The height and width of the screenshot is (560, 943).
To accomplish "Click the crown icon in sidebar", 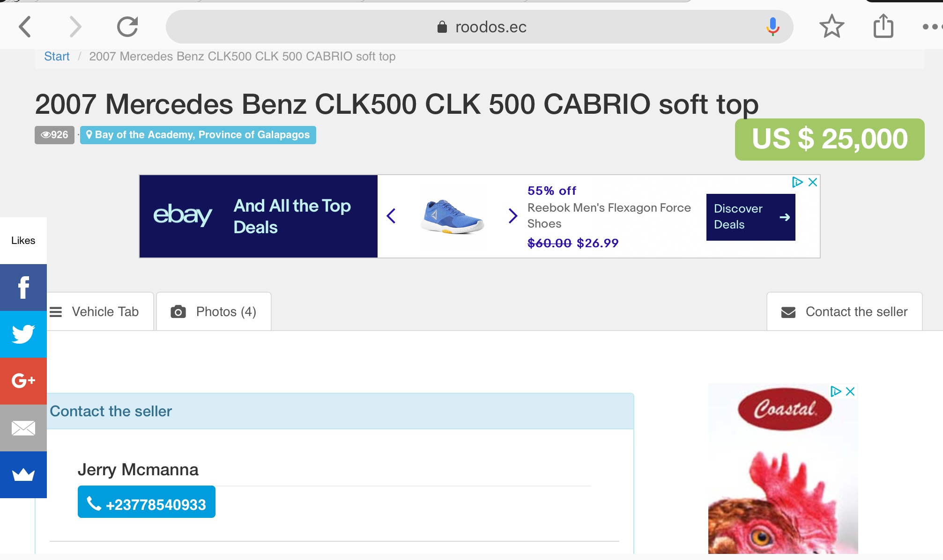I will pyautogui.click(x=23, y=475).
